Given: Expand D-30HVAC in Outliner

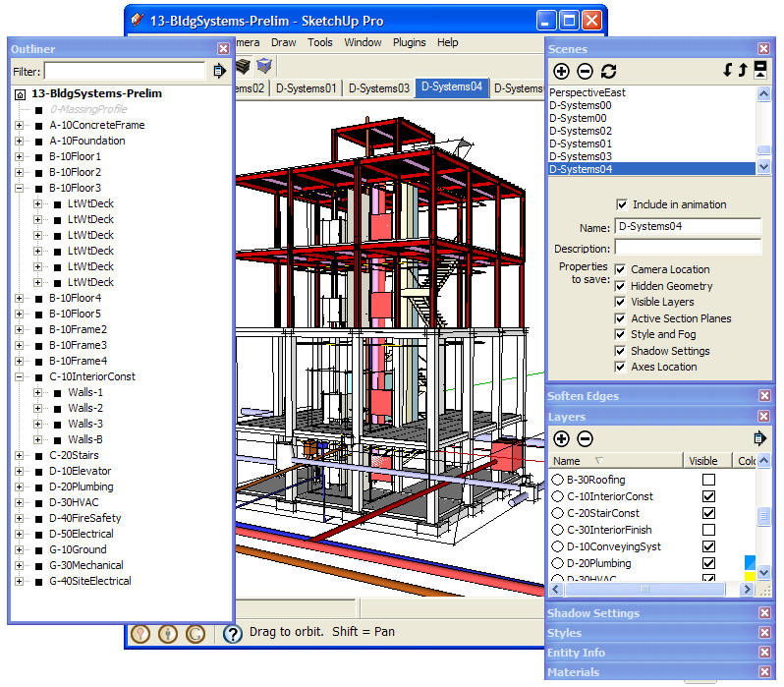Looking at the screenshot, I should point(19,502).
